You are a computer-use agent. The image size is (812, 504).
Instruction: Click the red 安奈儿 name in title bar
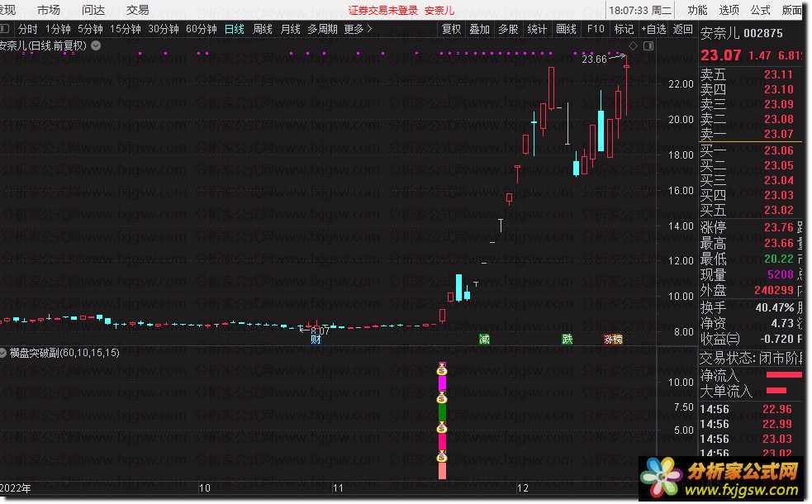click(x=439, y=11)
